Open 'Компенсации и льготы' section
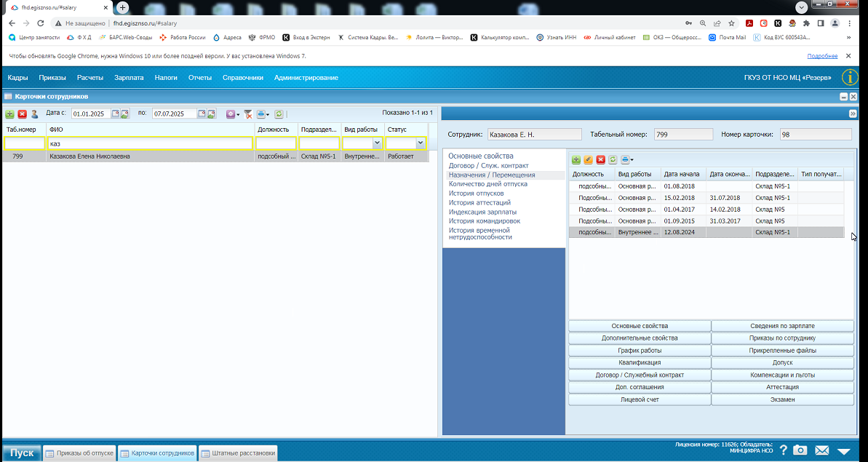Screen dimensions: 868x462 click(x=782, y=375)
